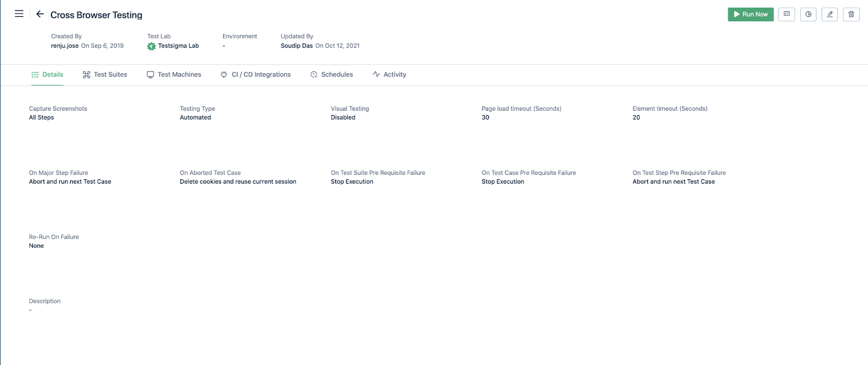Open the hamburger navigation menu
The height and width of the screenshot is (365, 868).
click(19, 14)
